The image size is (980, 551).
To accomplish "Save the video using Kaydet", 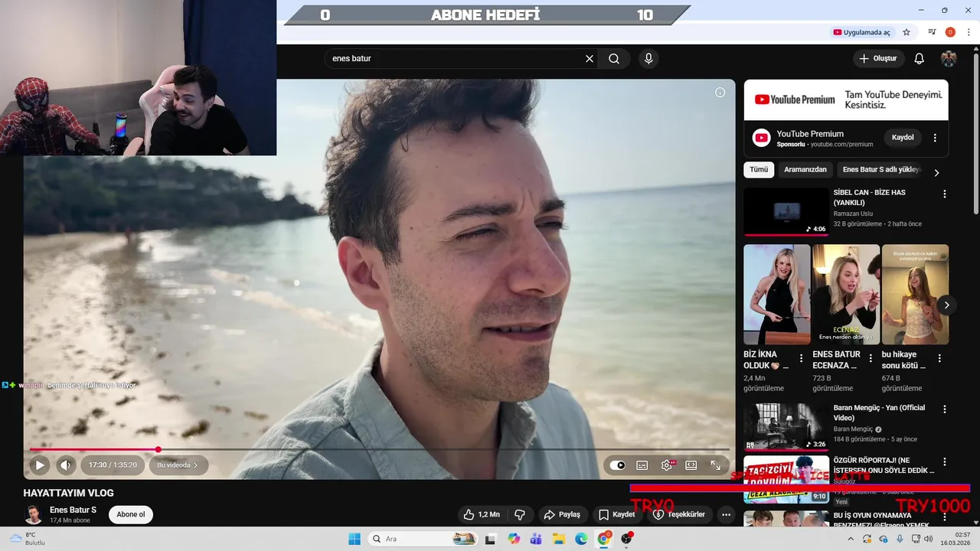I will (x=617, y=514).
